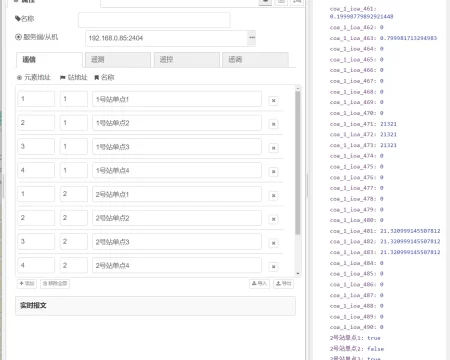Edit the name field 2号站单点3
Image resolution: width=450 pixels, height=360 pixels.
177,242
